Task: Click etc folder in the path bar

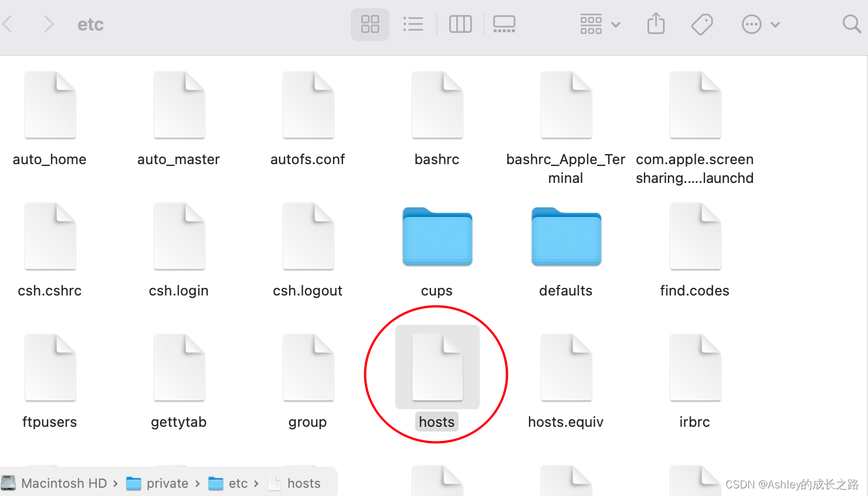Action: (x=238, y=483)
